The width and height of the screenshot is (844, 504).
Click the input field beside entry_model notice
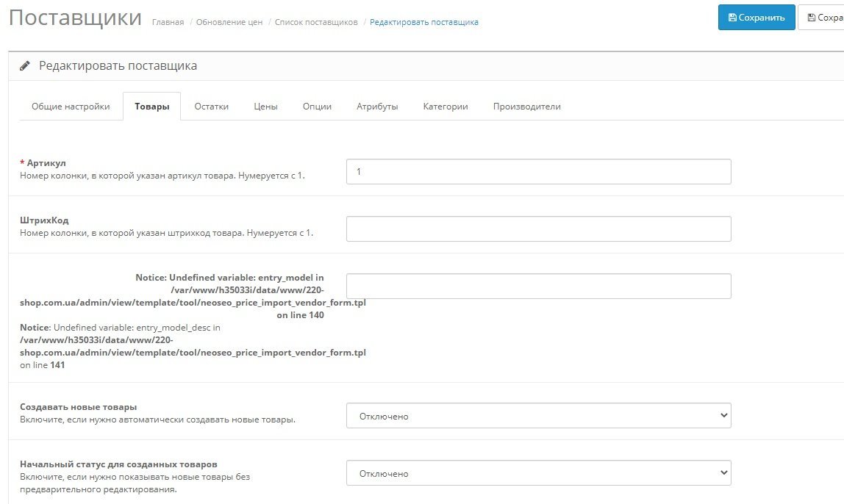click(538, 286)
